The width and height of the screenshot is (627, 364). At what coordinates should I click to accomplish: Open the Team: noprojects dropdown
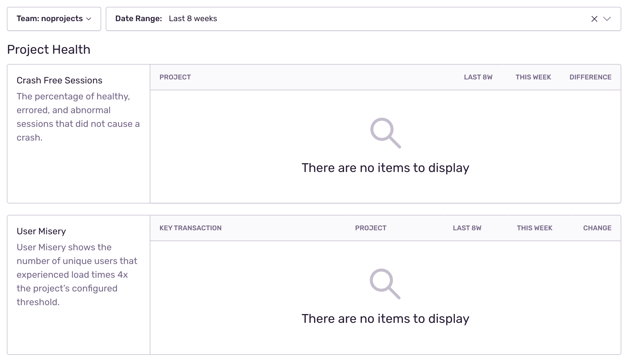54,19
